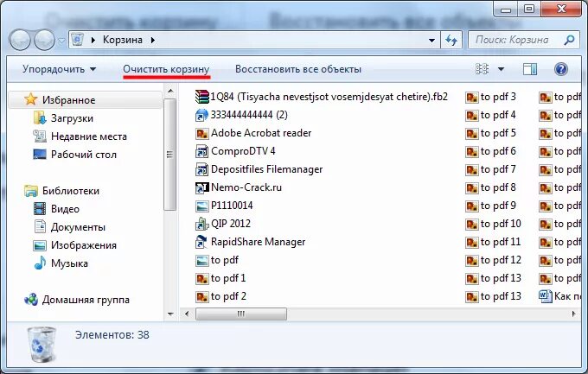Click the 1Q84 archive books icon
Viewport: 588px width, 374px height.
201,97
